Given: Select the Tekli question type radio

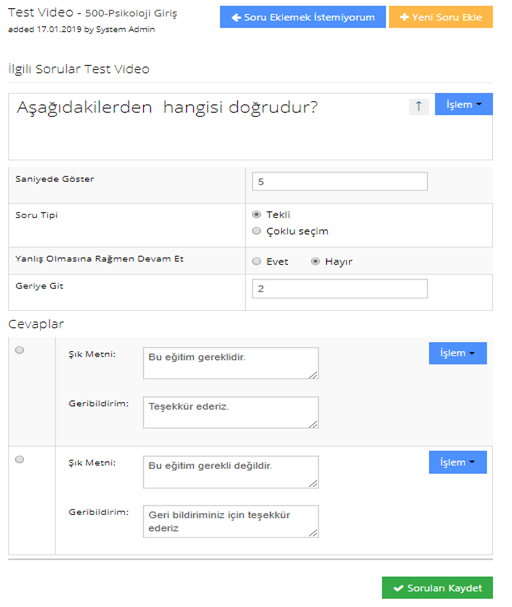Looking at the screenshot, I should pyautogui.click(x=256, y=214).
